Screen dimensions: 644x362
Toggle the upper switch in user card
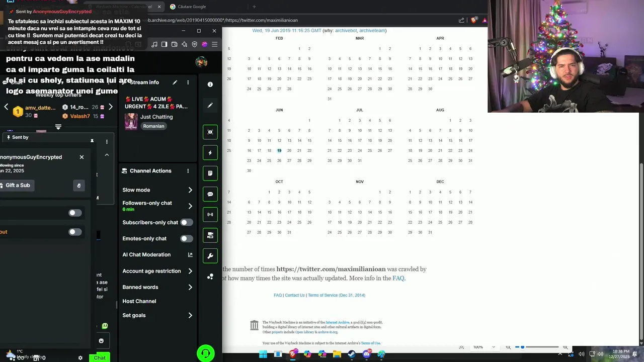point(75,213)
